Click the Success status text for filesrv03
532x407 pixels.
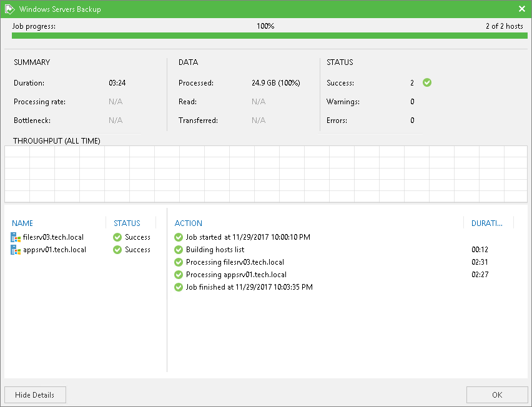(x=137, y=237)
